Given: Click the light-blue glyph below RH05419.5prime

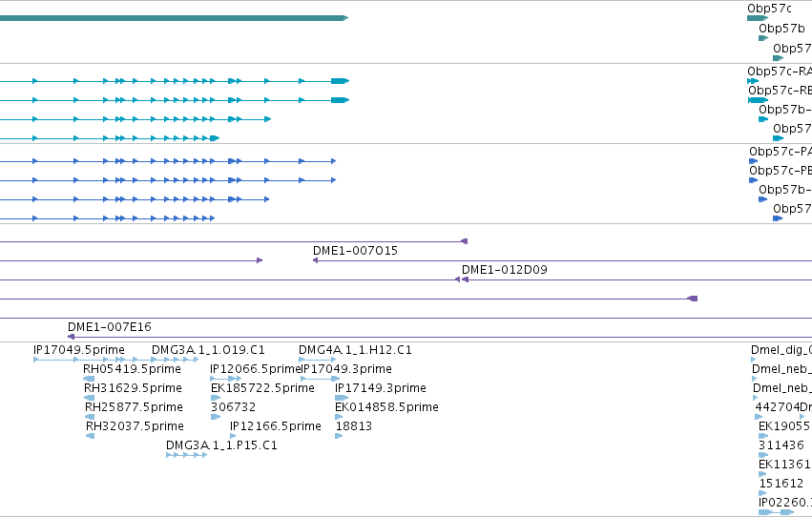Looking at the screenshot, I should click(89, 379).
